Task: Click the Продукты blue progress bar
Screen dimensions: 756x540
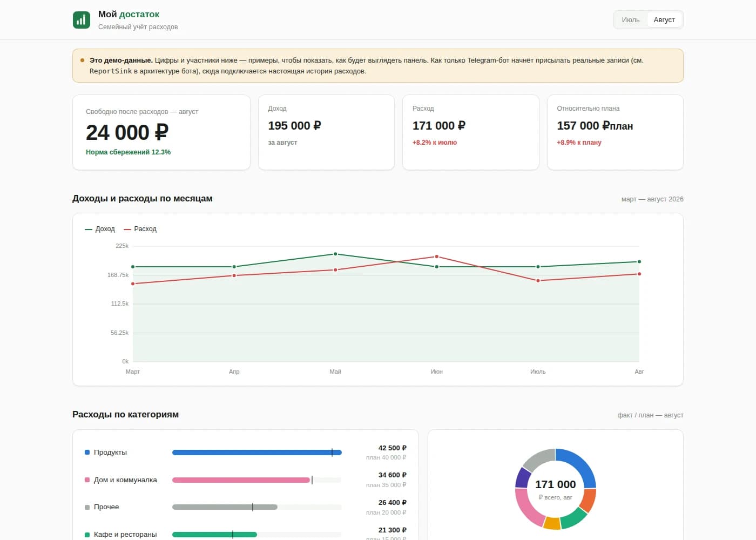Action: (x=257, y=453)
